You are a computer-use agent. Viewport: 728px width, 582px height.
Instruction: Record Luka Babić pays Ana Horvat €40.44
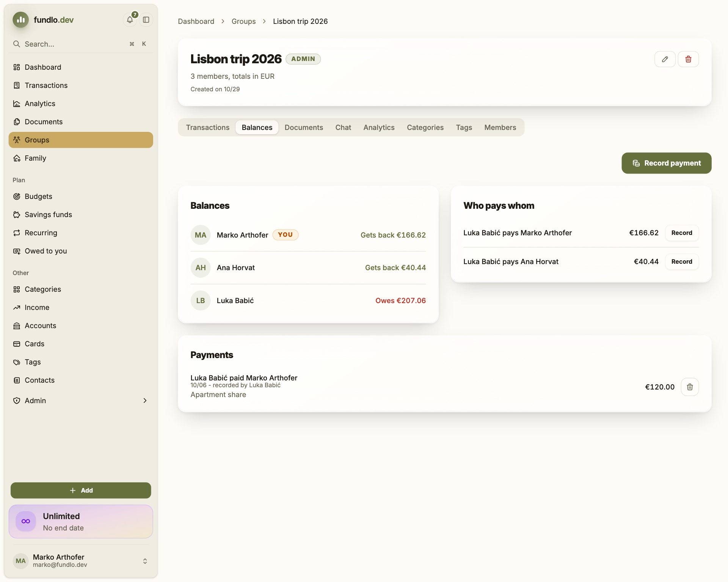(682, 261)
